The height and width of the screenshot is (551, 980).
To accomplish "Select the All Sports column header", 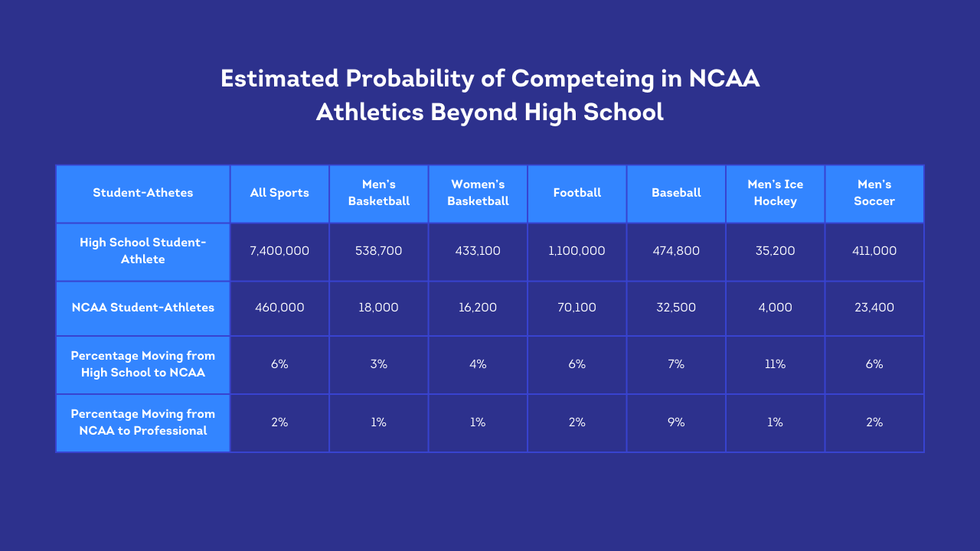I will (279, 194).
